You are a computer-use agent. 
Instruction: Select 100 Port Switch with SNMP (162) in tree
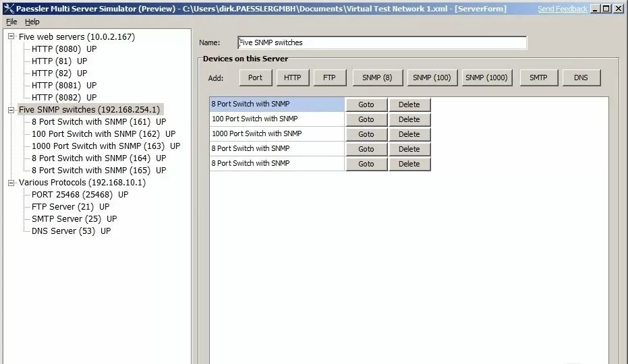pyautogui.click(x=104, y=133)
